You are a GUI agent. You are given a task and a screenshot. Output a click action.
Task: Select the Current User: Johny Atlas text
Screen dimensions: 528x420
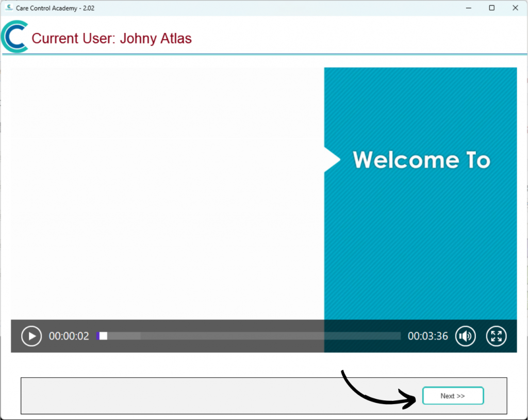(111, 39)
